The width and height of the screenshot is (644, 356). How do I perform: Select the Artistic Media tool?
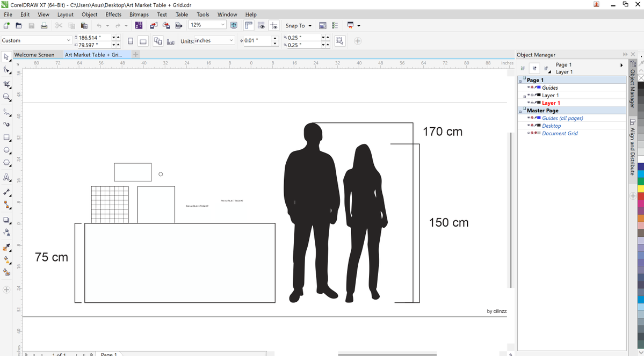6,124
